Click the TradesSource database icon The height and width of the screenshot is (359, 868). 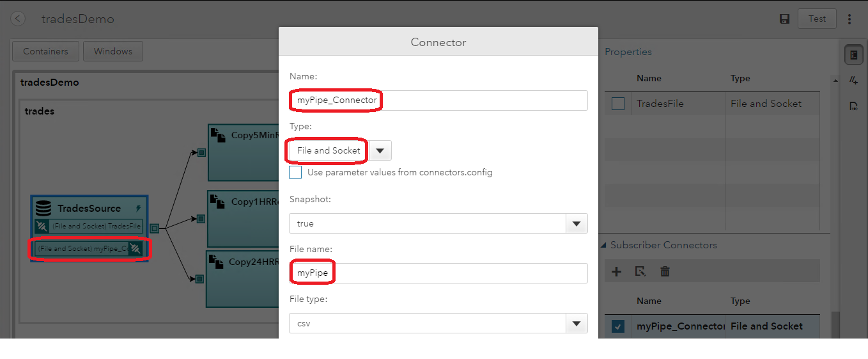43,208
